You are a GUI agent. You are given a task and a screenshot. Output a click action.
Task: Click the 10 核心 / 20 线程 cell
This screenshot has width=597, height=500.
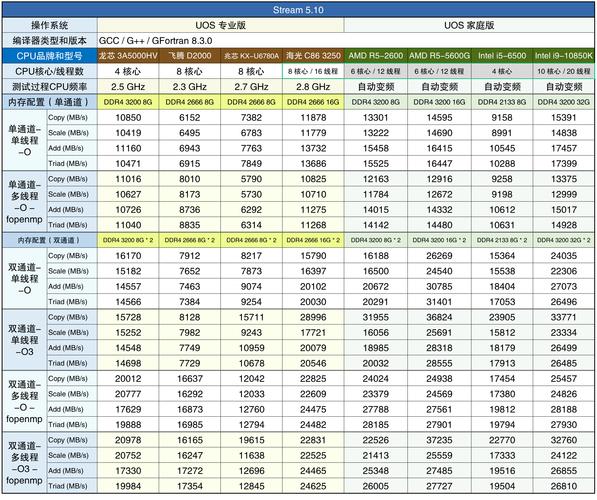[563, 71]
